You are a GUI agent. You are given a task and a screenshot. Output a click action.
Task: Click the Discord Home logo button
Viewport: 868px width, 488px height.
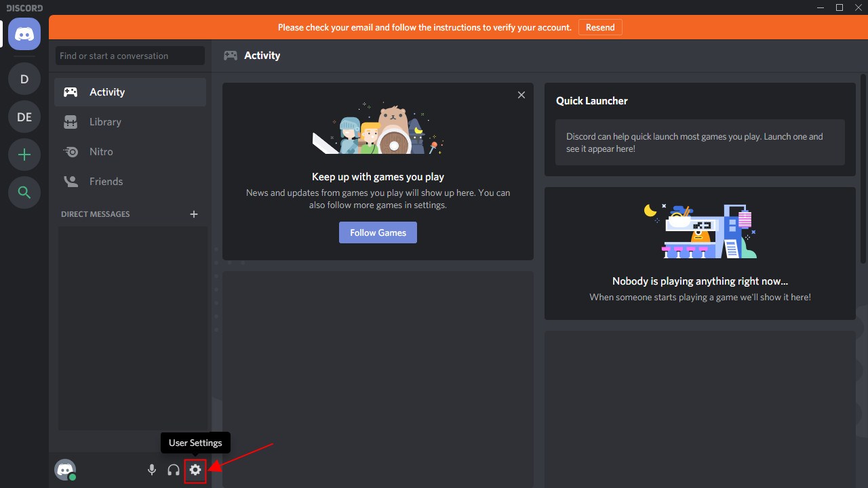(24, 34)
